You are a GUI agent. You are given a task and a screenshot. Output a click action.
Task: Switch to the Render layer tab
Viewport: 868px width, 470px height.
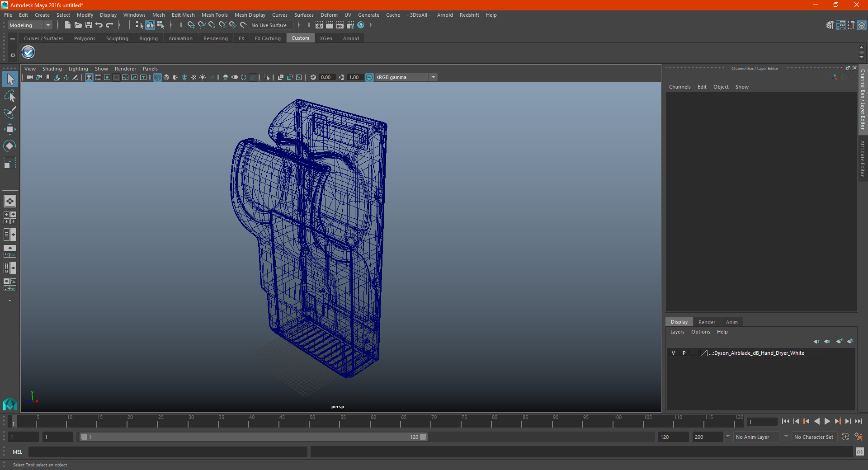(707, 322)
